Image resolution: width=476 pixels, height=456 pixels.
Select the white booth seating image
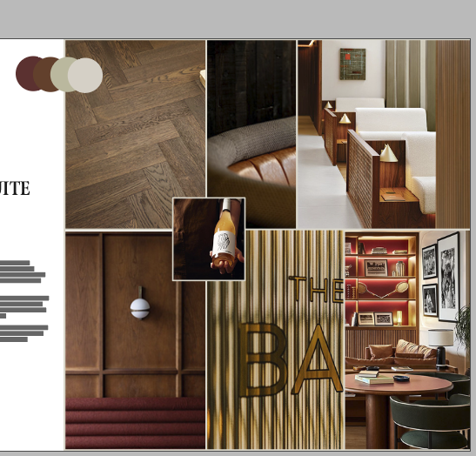coord(384,134)
